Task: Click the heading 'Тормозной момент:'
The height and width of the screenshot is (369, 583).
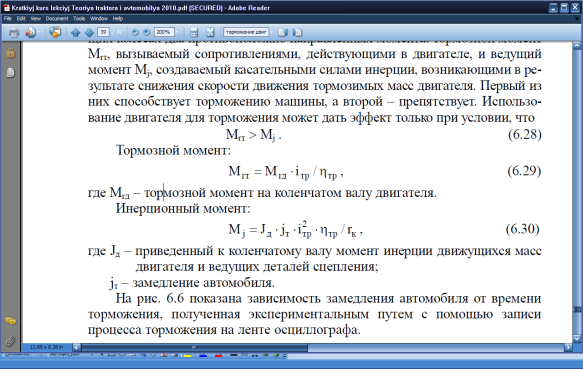Action: 173,150
